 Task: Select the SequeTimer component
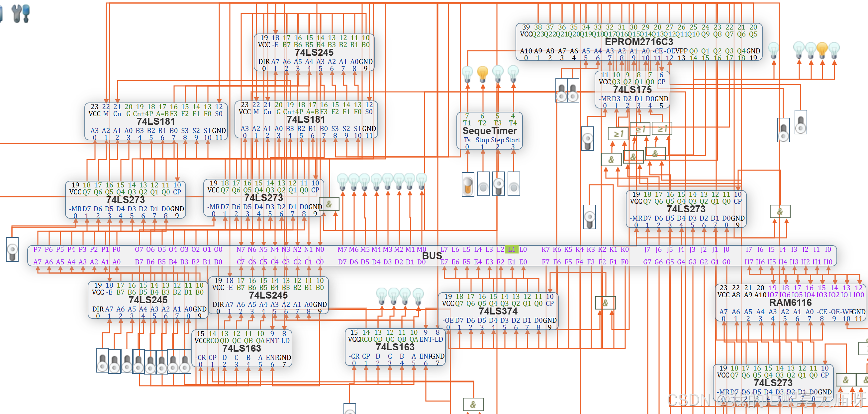pos(489,131)
